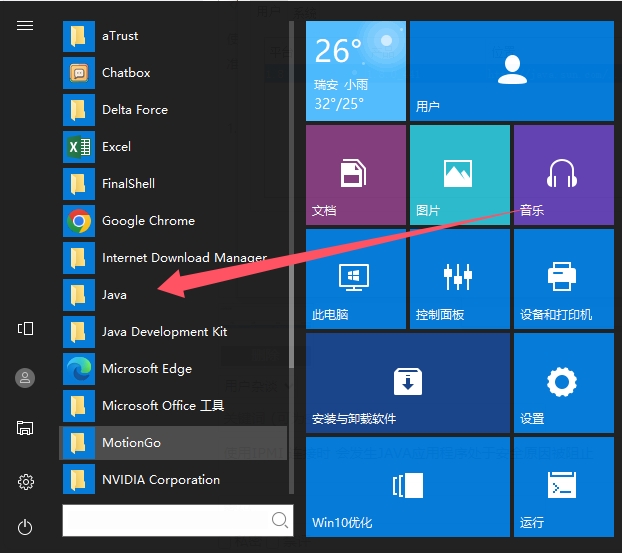Open the 音乐 music tile

[564, 175]
